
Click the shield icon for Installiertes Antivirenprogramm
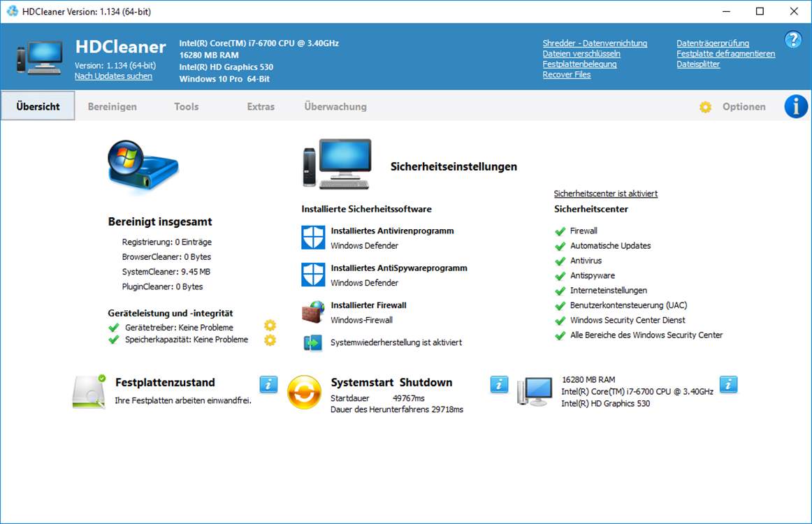313,237
